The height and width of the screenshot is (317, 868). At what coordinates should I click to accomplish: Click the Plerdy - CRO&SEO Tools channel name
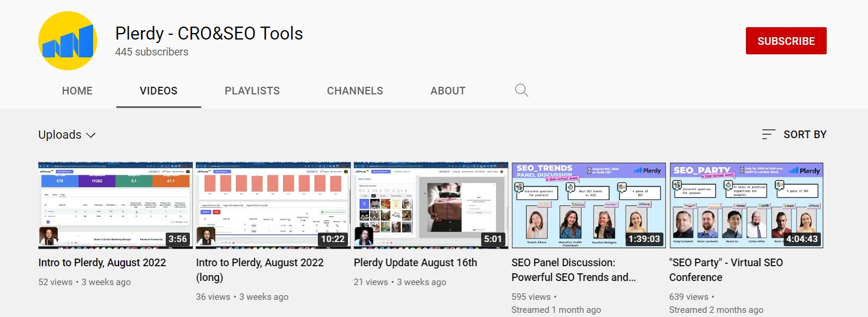pyautogui.click(x=209, y=33)
